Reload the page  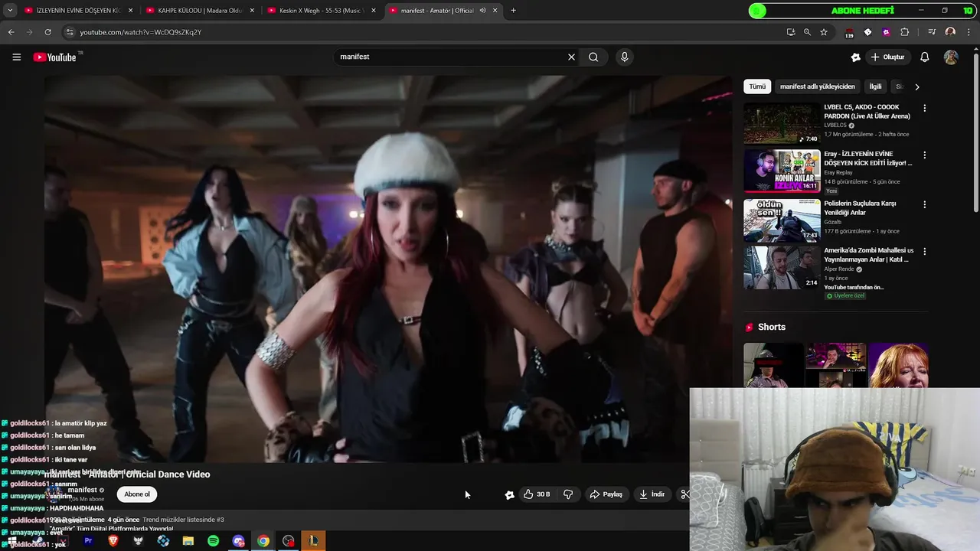(47, 32)
